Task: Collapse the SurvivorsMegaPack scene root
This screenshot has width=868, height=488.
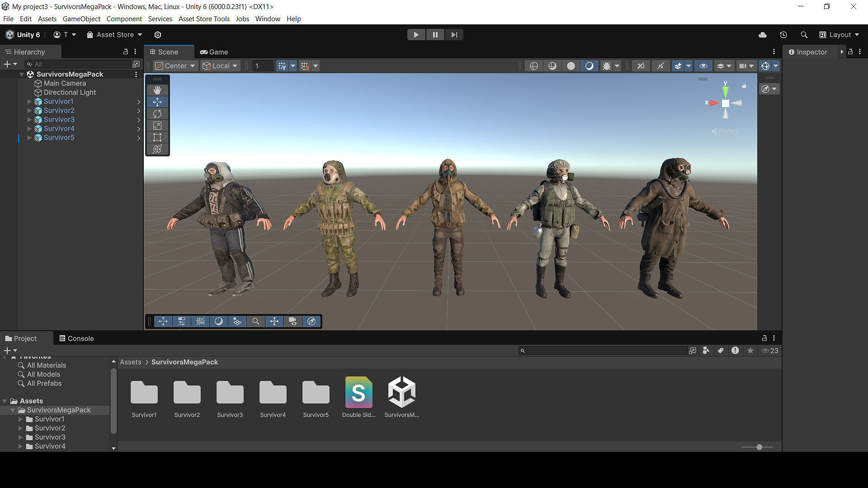Action: pos(22,75)
